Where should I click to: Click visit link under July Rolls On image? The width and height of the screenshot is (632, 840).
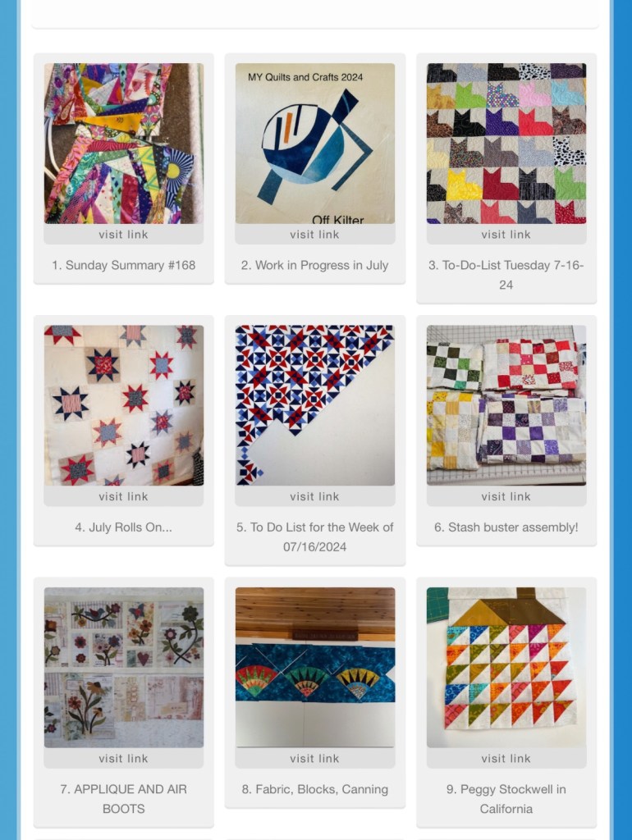point(123,496)
